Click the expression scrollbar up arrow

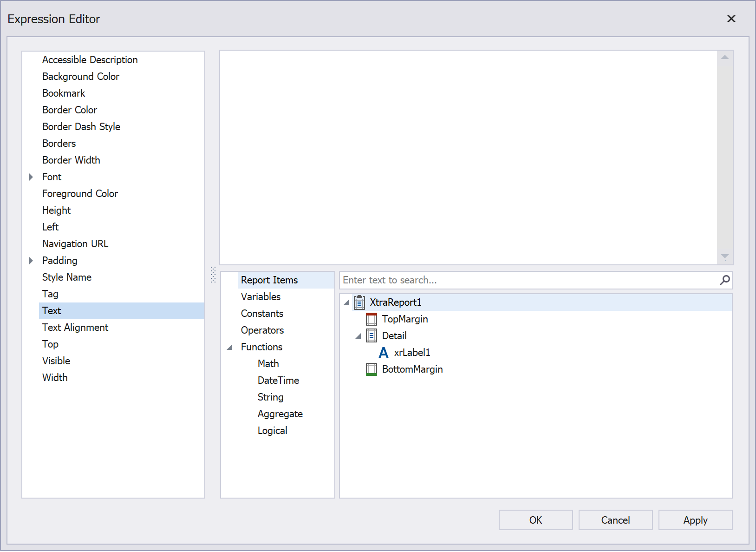point(724,56)
